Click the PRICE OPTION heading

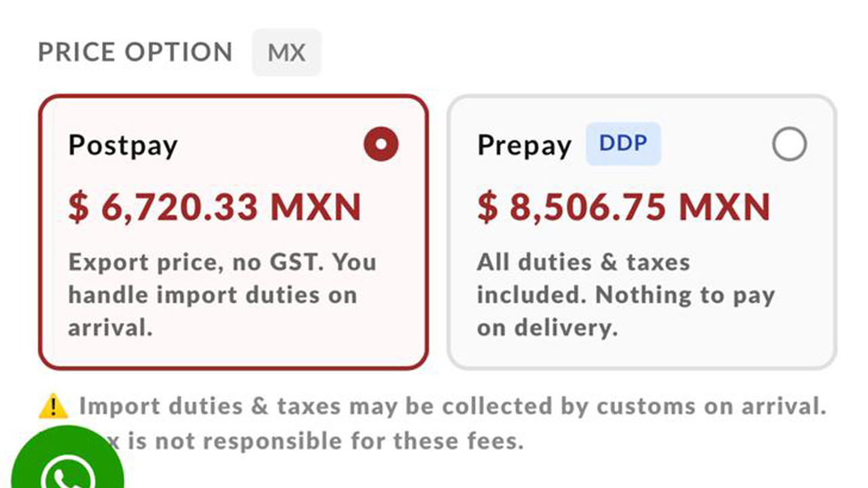pyautogui.click(x=135, y=52)
